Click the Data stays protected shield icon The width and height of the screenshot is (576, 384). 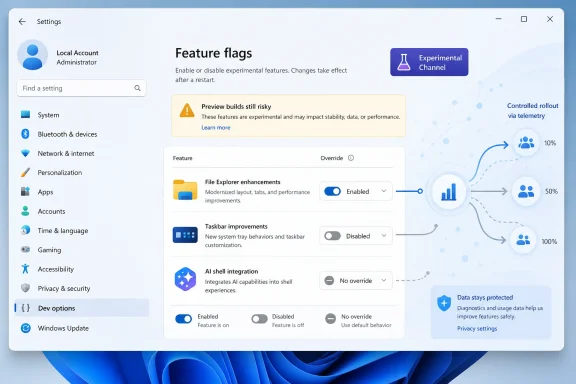click(x=444, y=303)
